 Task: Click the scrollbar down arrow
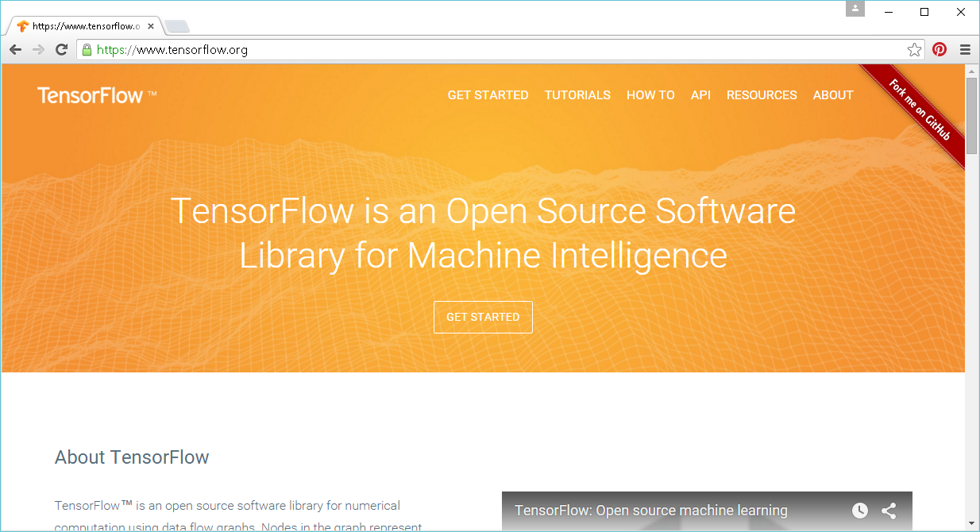pyautogui.click(x=971, y=523)
